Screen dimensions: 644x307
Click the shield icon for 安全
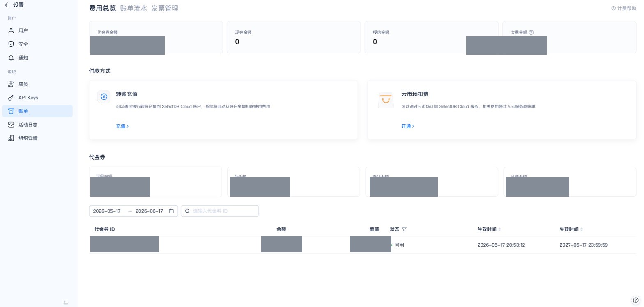[x=11, y=44]
